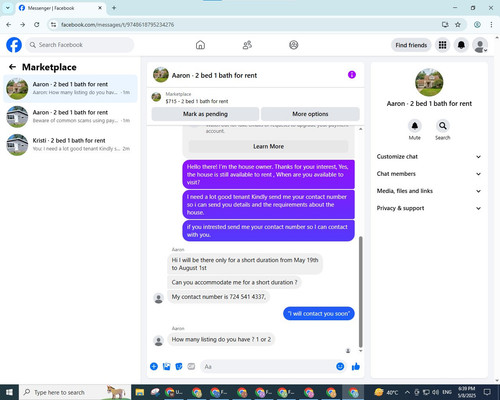Image resolution: width=500 pixels, height=400 pixels.
Task: Open the Friends icon in top navigation
Action: tap(247, 45)
